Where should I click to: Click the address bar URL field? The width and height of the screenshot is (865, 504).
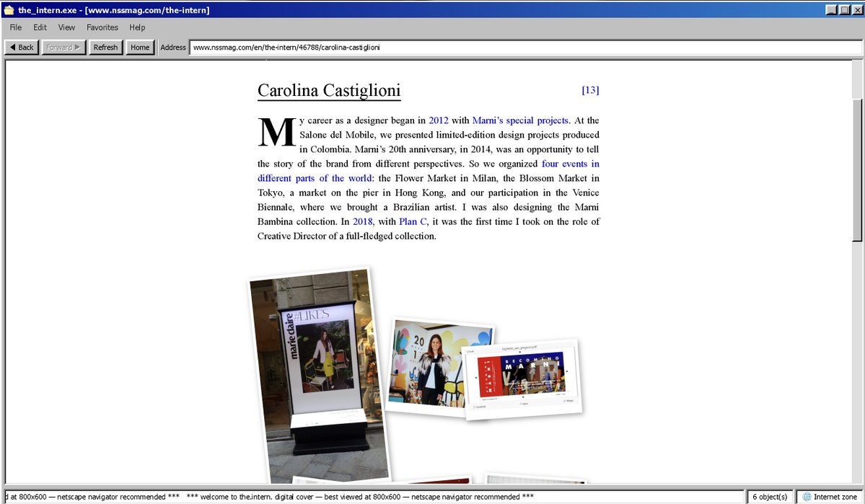point(525,48)
